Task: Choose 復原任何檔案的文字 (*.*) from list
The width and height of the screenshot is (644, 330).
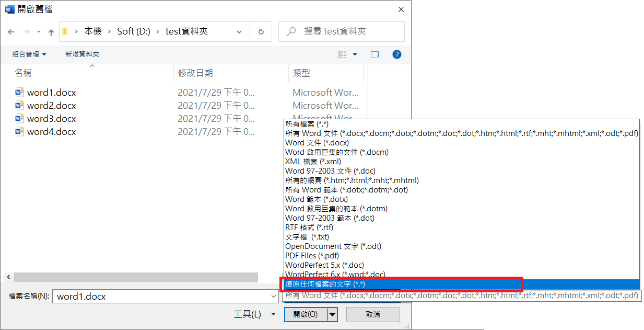Action: click(325, 284)
